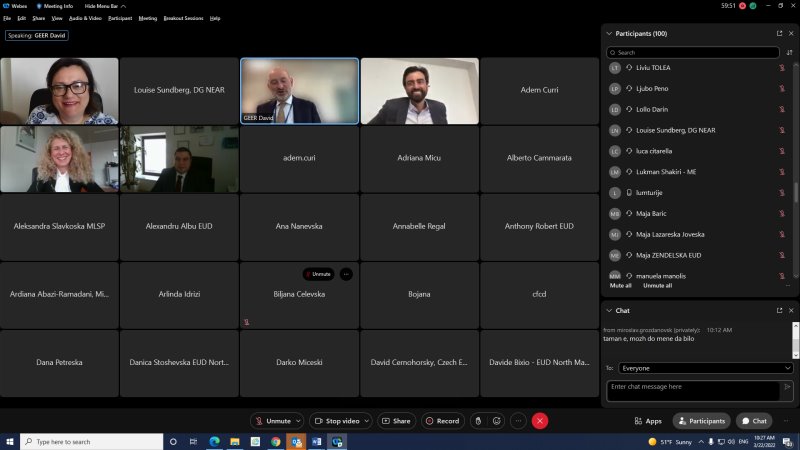The width and height of the screenshot is (800, 450).
Task: Click the raise hand icon
Action: [478, 421]
